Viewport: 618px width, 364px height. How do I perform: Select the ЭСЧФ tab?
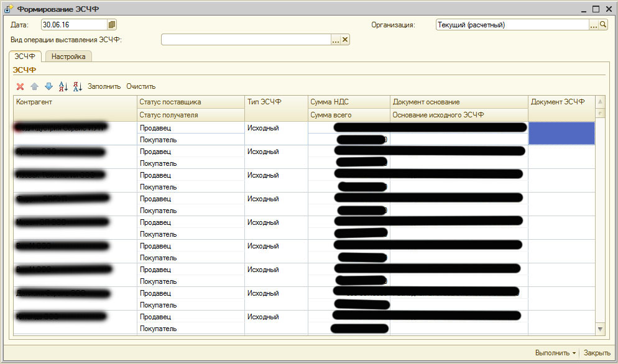[25, 57]
